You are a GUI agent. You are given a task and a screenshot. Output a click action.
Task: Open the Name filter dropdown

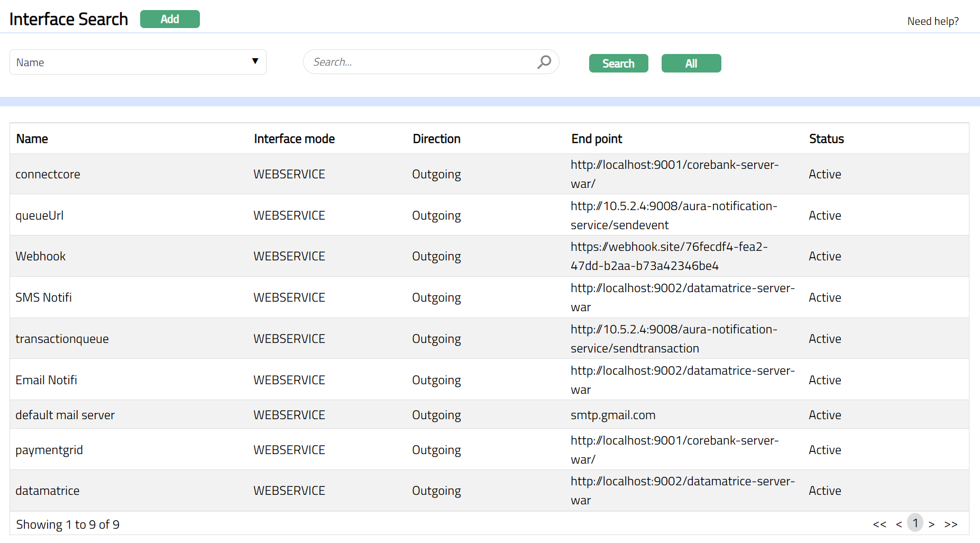tap(138, 62)
